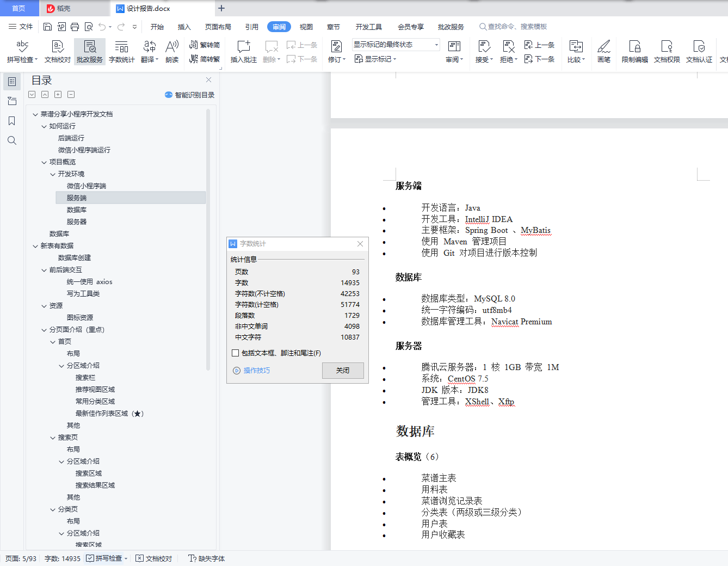Collapse the 项目概览 tree node
Viewport: 728px width, 566px height.
coord(44,162)
